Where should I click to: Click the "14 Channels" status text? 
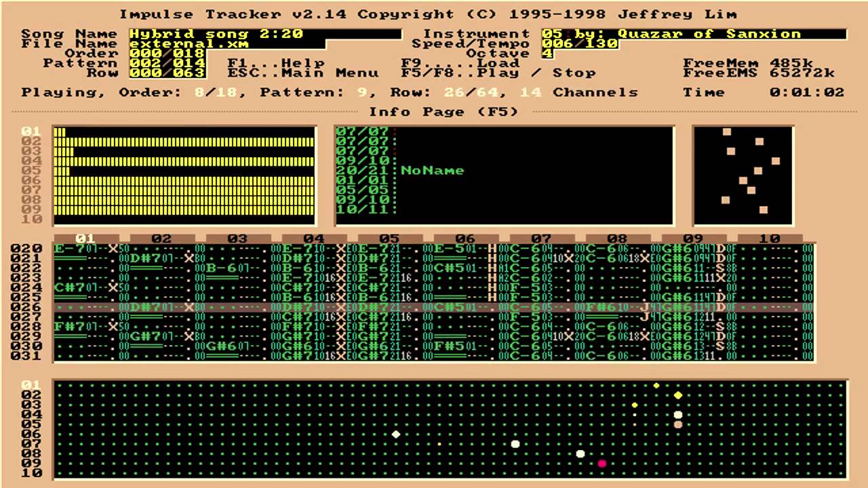point(579,92)
